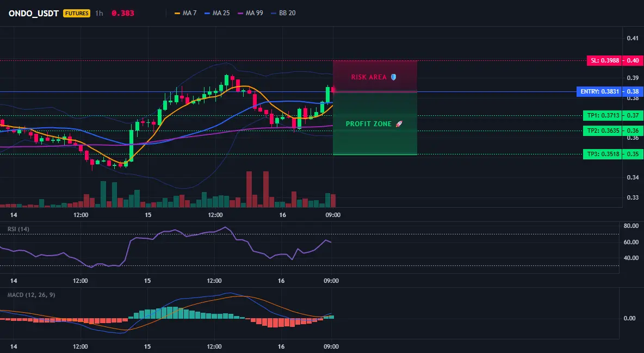Click the 09:00 time label under main chart
The width and height of the screenshot is (644, 353).
[333, 215]
